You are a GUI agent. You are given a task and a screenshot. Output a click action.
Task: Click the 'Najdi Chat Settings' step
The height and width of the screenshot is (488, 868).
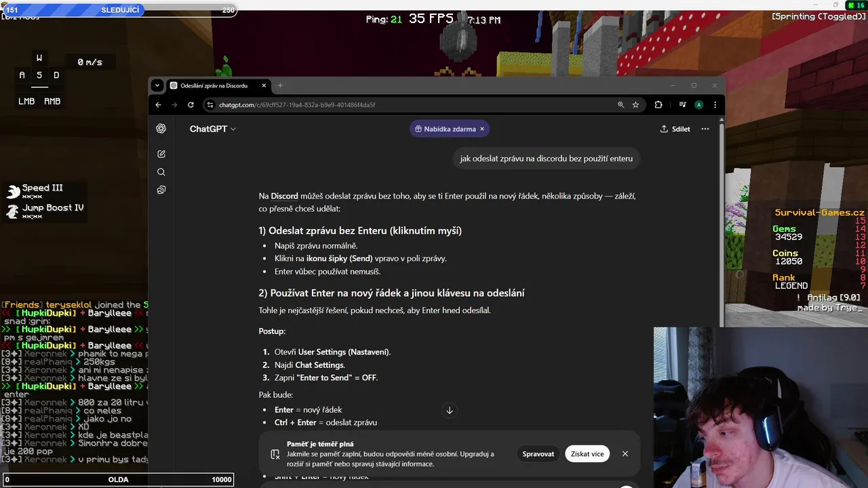click(309, 365)
